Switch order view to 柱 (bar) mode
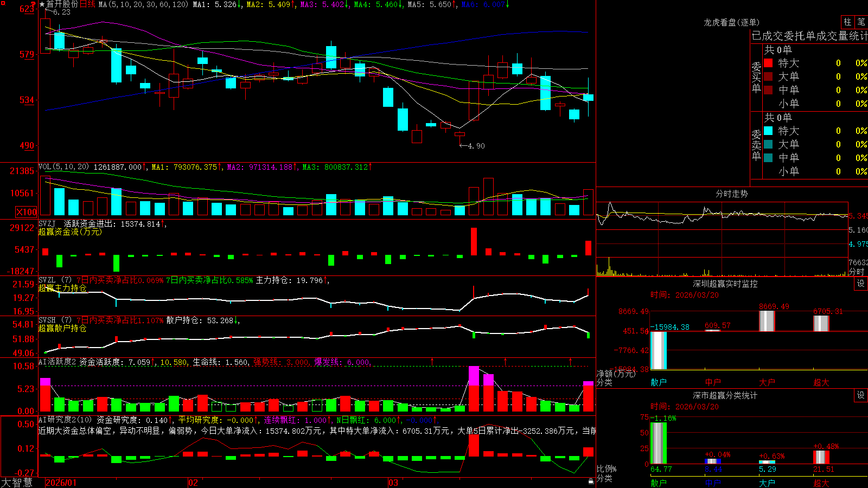 tap(847, 22)
